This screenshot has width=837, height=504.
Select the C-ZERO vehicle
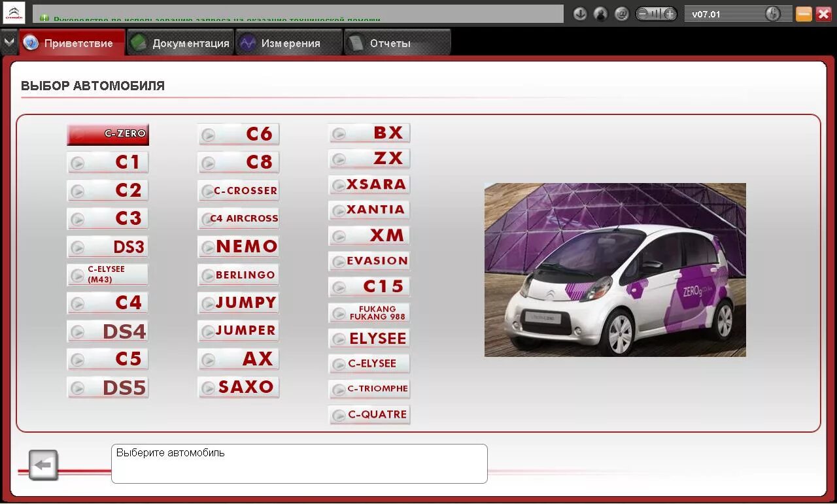point(108,134)
